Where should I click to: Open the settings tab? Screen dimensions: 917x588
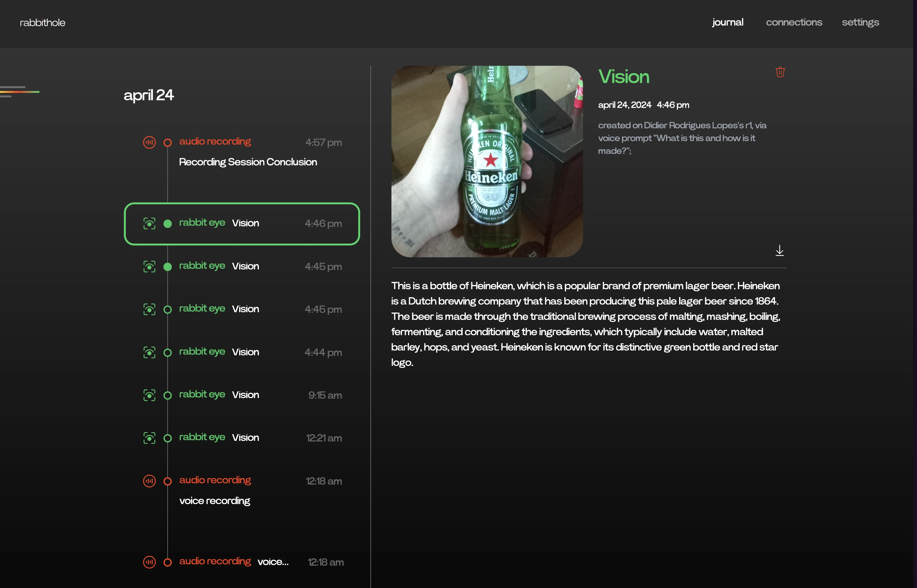click(x=860, y=22)
